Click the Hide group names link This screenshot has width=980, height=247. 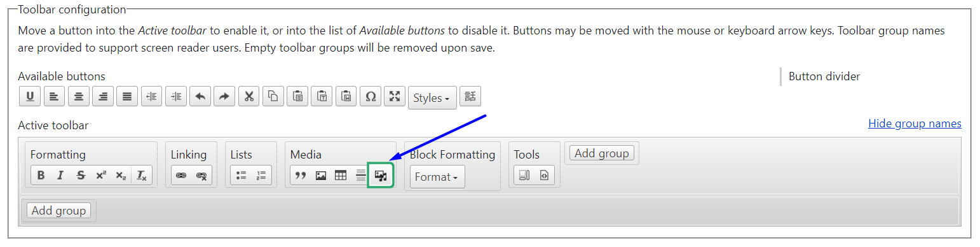[915, 123]
